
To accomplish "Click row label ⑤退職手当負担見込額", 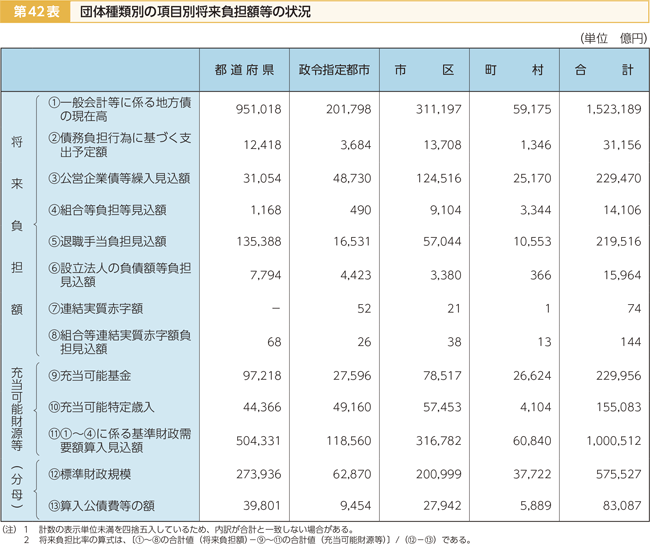I will coord(107,241).
